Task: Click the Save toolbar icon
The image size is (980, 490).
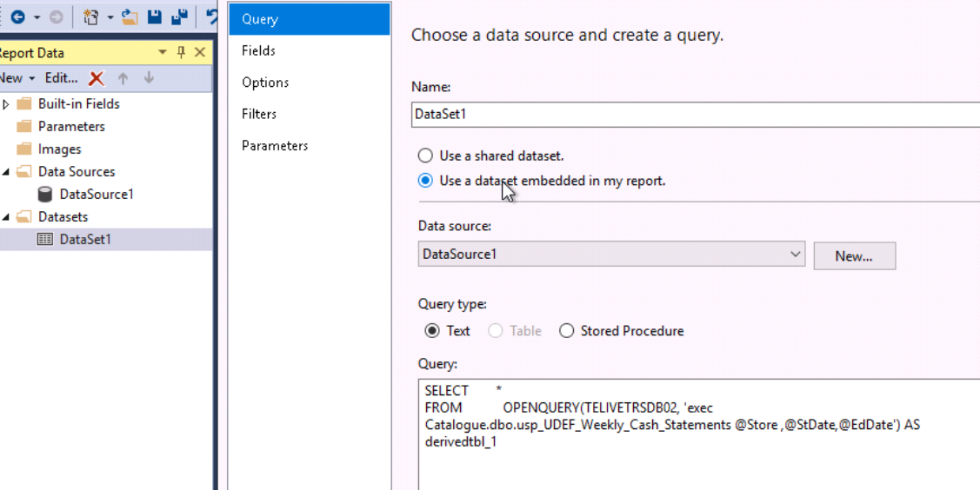Action: 155,17
